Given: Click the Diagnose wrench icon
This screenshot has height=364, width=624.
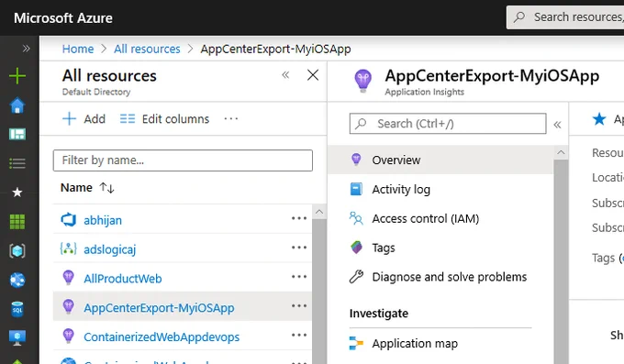Looking at the screenshot, I should click(x=356, y=277).
